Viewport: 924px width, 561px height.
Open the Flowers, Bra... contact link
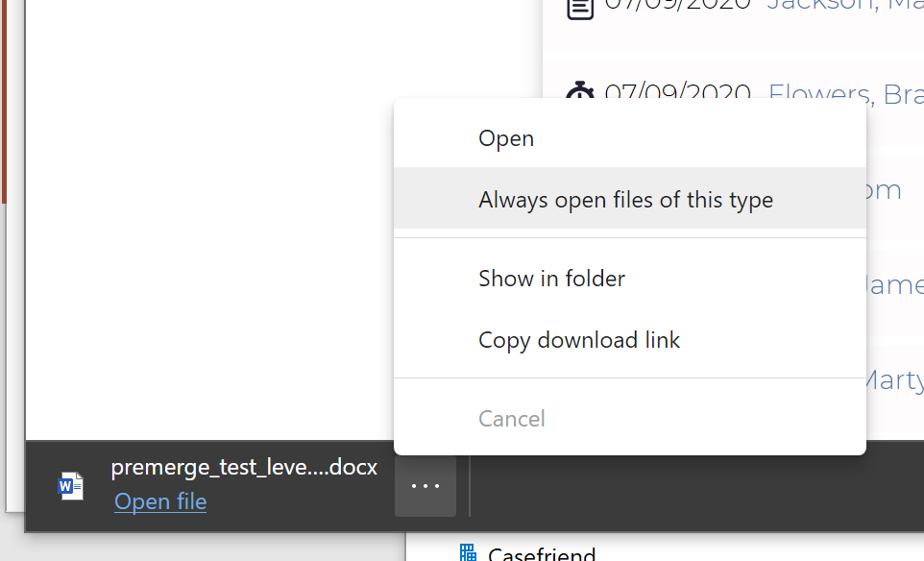click(846, 92)
